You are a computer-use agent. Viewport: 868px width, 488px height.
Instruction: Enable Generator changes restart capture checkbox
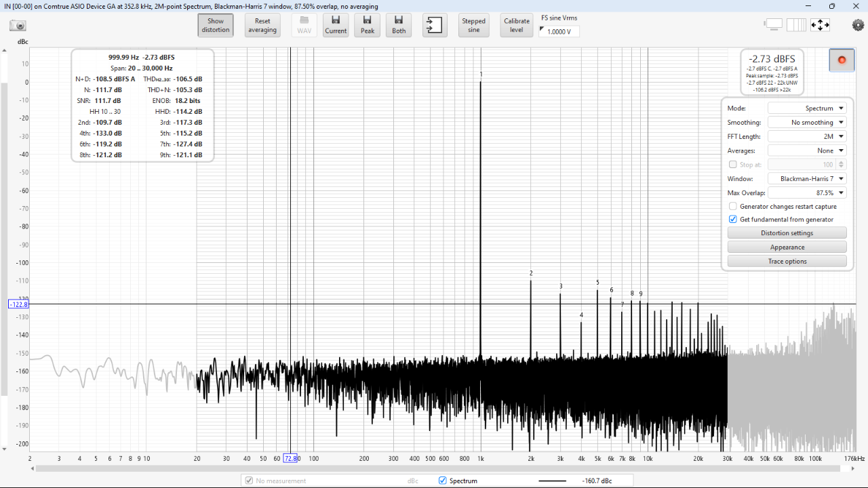coord(732,206)
